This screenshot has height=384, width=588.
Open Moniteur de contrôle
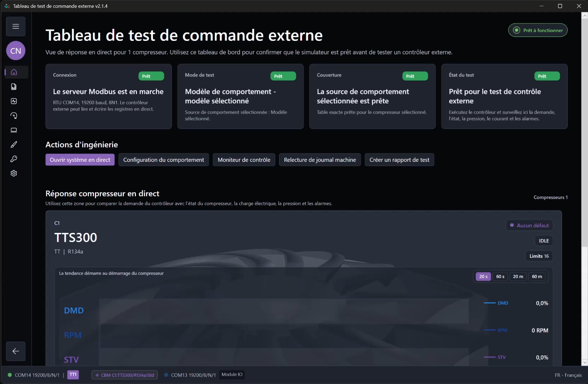click(244, 160)
